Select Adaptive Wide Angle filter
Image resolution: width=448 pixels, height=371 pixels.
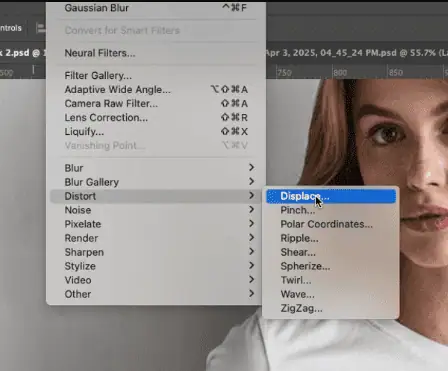pos(156,90)
